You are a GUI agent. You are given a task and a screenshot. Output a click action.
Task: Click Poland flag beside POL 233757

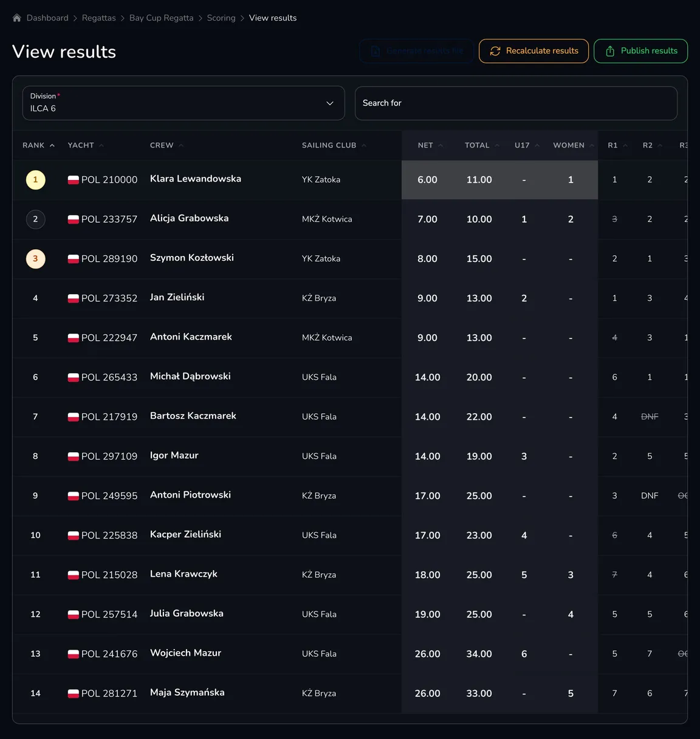pos(74,219)
